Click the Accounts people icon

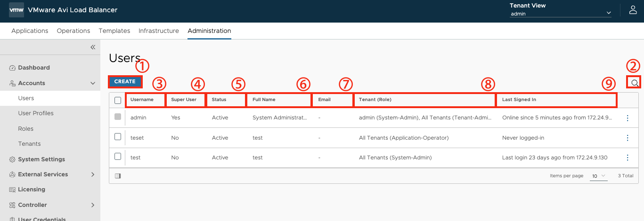[x=13, y=83]
